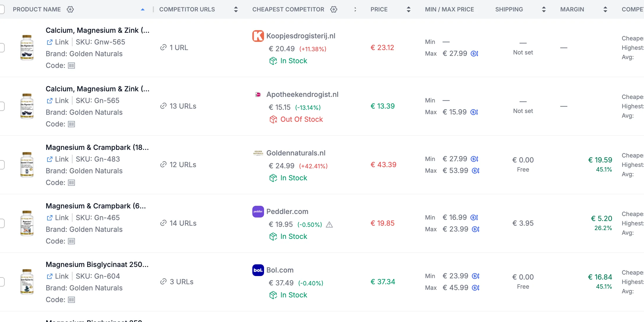Click Apotheekendrogist.nl competitor name
This screenshot has width=644, height=322.
[x=302, y=95]
